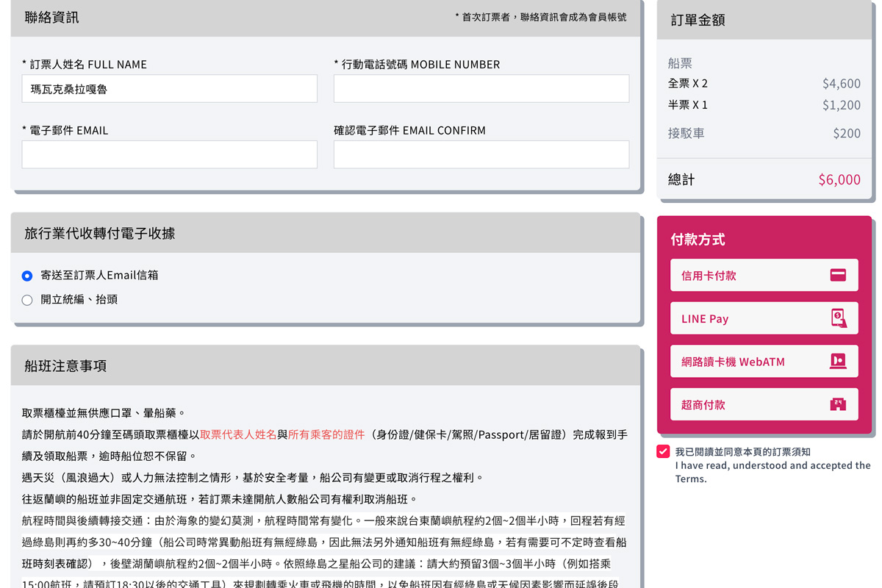Screen dimensions: 882x588
Task: Click the name field showing 瑪瓦克桑拉嘎魯
Action: point(169,88)
